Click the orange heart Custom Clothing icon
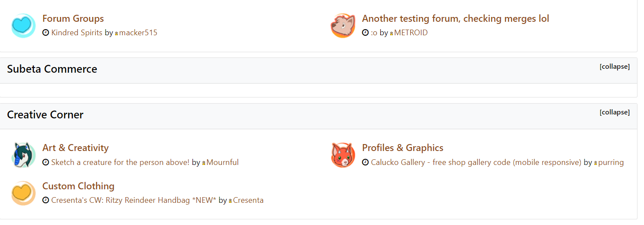This screenshot has width=644, height=225. [23, 193]
